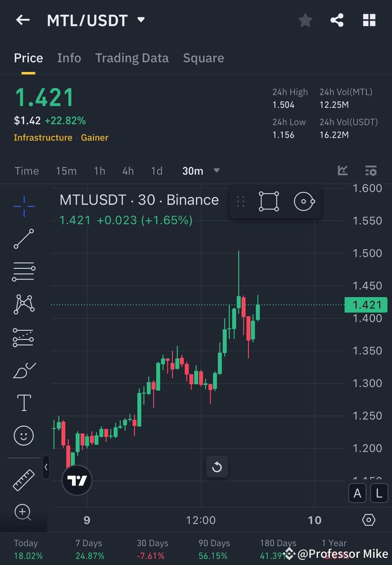The height and width of the screenshot is (565, 392).
Task: Activate the ruler measurement tool
Action: point(24,479)
